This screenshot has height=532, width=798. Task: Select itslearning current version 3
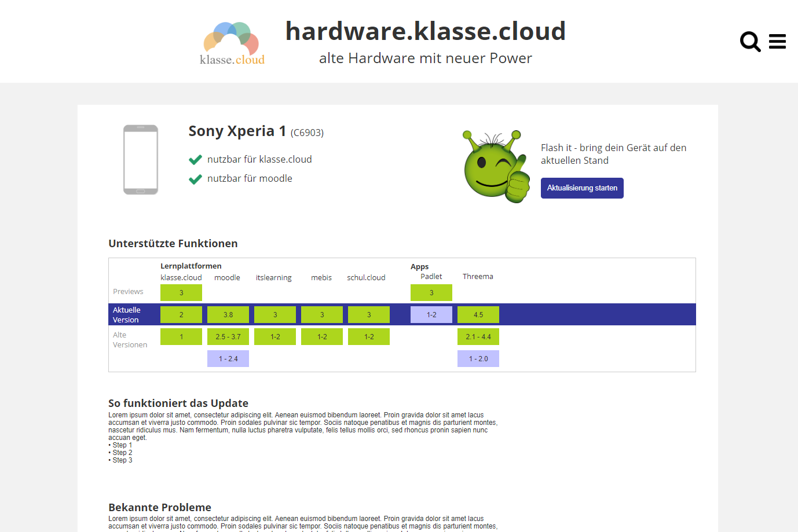275,315
